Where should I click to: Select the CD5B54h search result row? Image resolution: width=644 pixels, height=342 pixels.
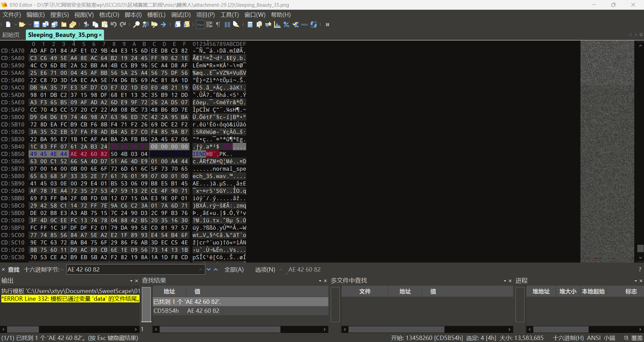pos(240,311)
